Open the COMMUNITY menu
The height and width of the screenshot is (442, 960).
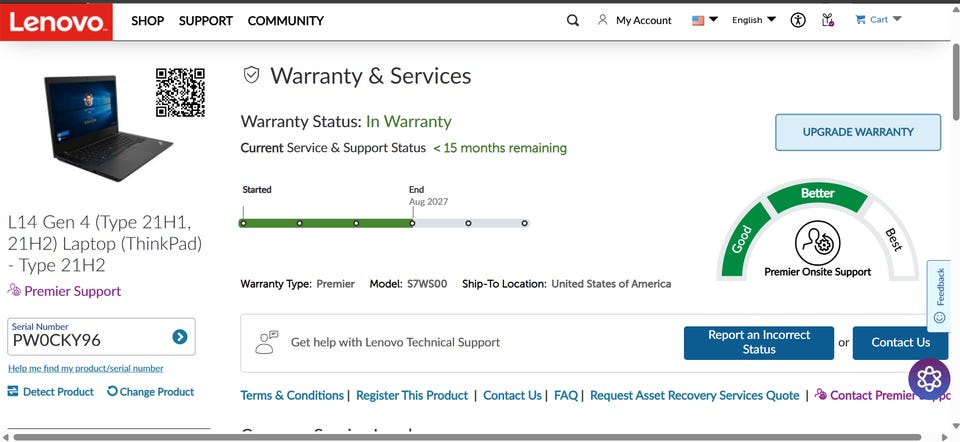click(x=286, y=21)
